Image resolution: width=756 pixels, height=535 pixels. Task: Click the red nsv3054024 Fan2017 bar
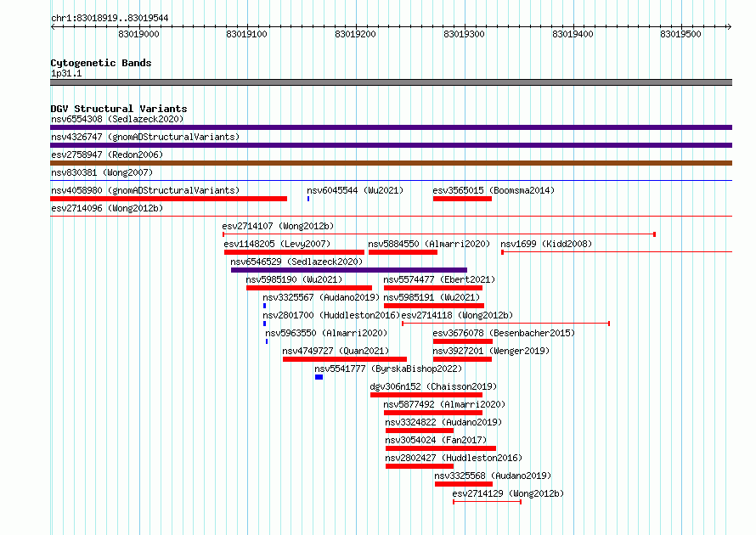click(x=441, y=448)
